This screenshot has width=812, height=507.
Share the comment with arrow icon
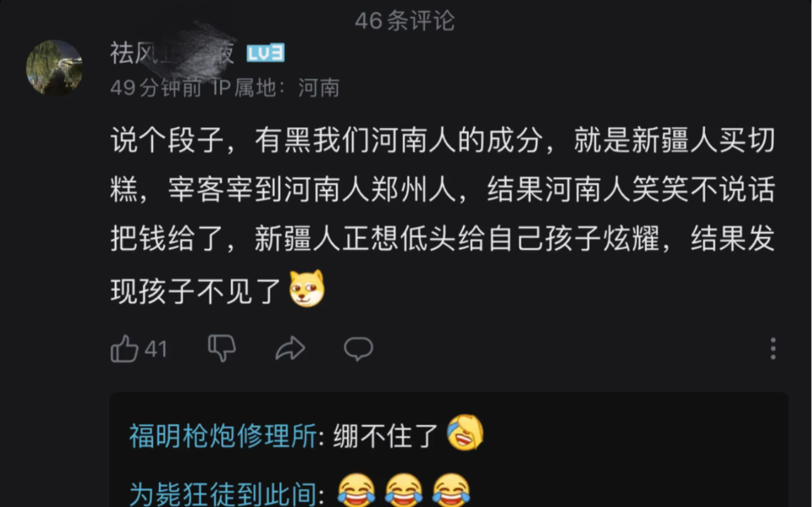coord(290,349)
